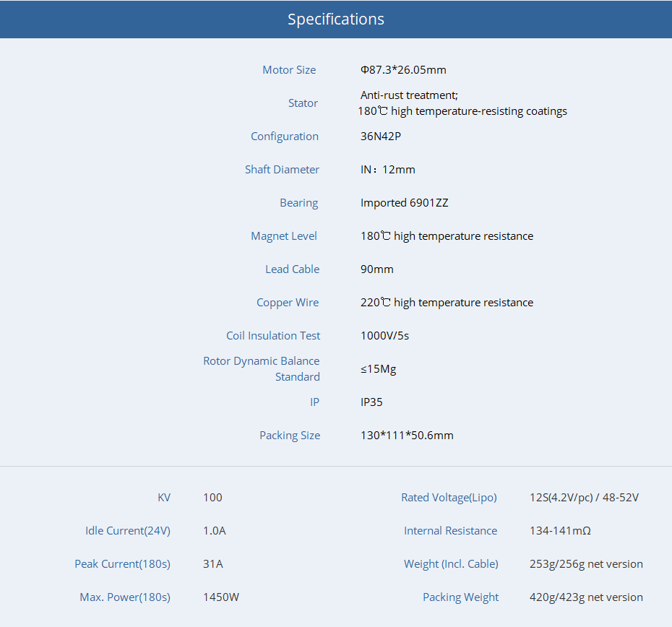Select the Imported 6901ZZ bearing value
Viewport: 672px width, 627px height.
click(x=404, y=203)
